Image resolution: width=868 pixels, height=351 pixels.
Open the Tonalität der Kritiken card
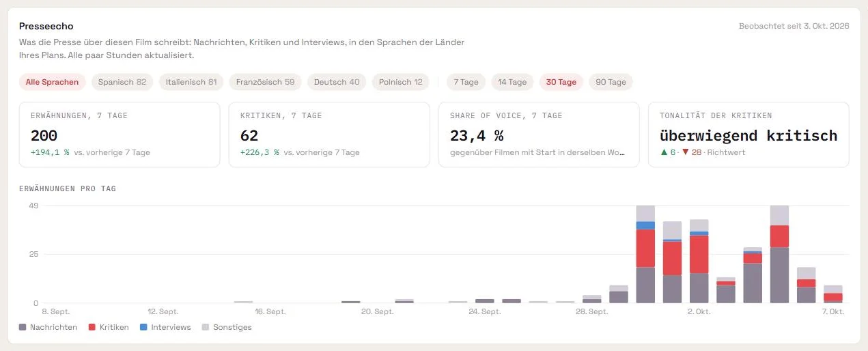(x=748, y=135)
